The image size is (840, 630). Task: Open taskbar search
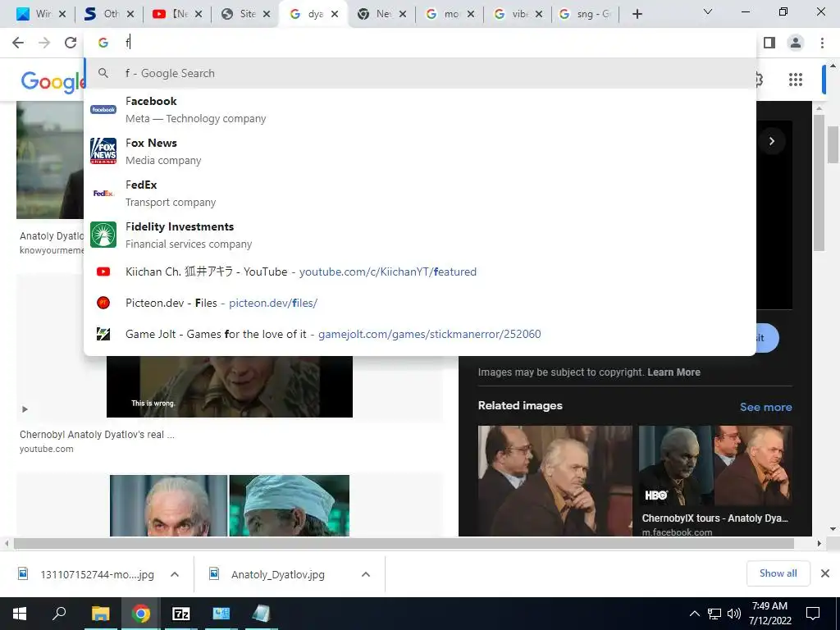pos(59,614)
